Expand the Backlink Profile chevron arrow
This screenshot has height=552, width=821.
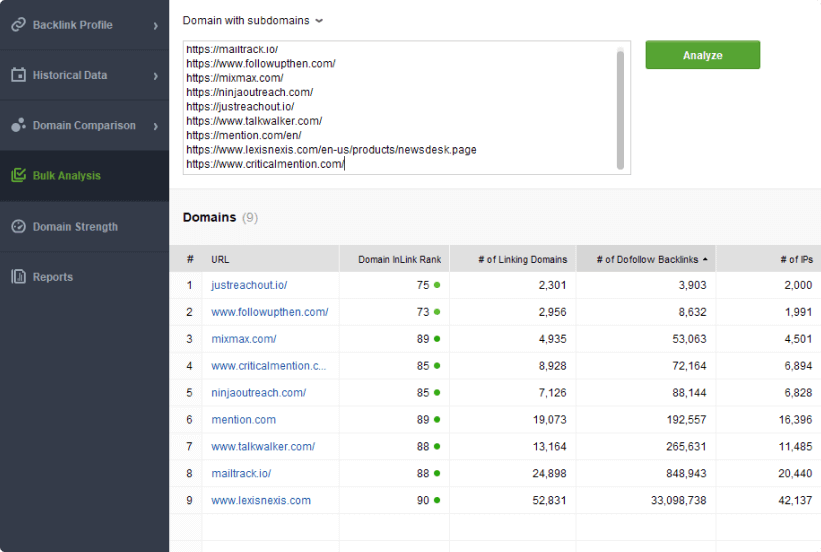pos(156,26)
